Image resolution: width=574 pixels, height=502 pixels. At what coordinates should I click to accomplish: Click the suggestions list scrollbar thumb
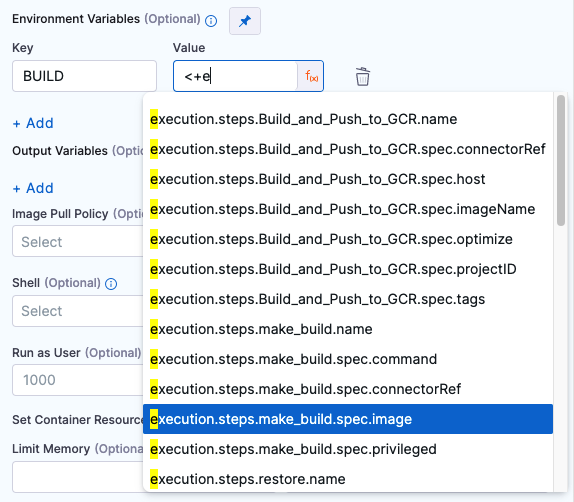[561, 160]
